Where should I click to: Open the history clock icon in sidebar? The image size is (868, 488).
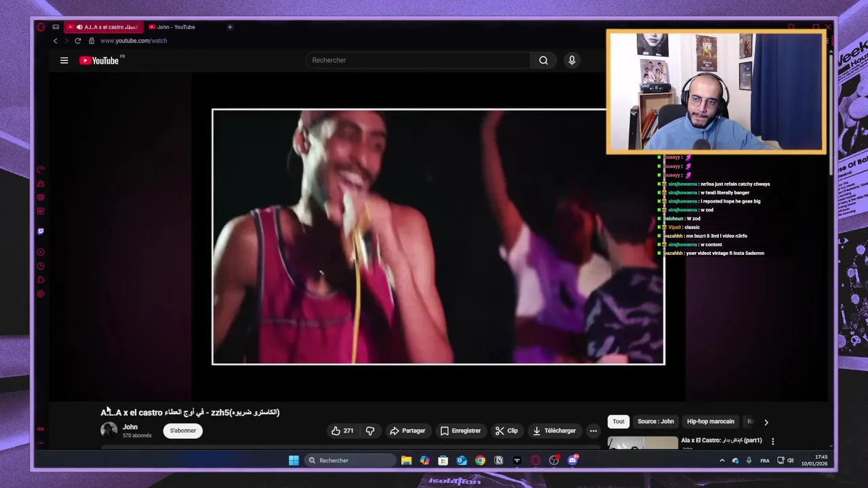tap(41, 266)
